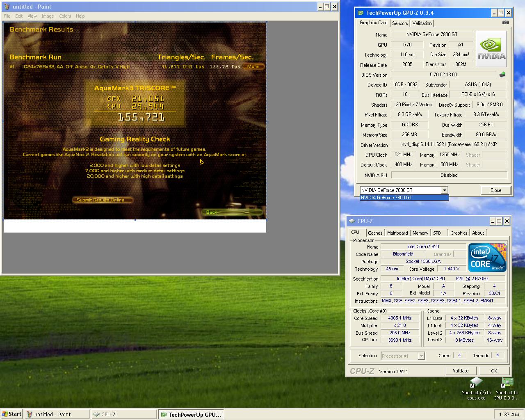Click the OK button in CPU-Z

point(494,371)
